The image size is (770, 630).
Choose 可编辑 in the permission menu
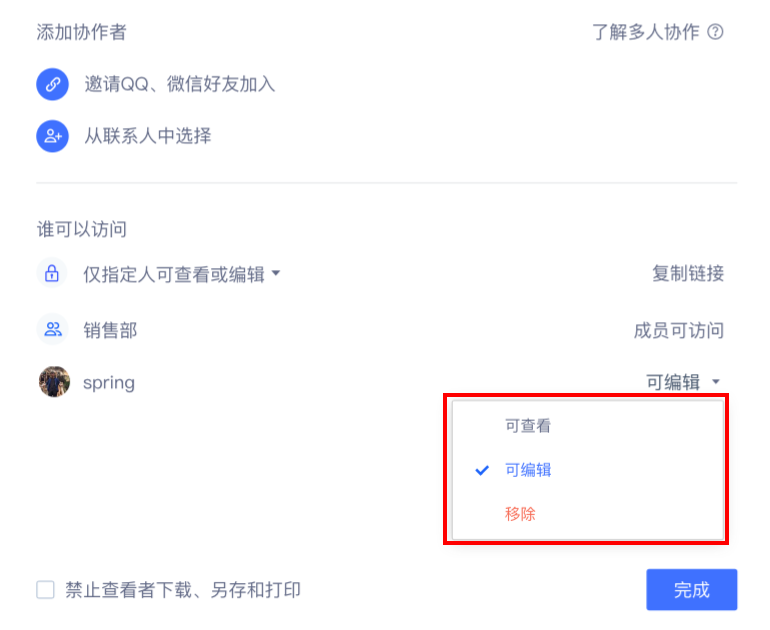click(528, 470)
